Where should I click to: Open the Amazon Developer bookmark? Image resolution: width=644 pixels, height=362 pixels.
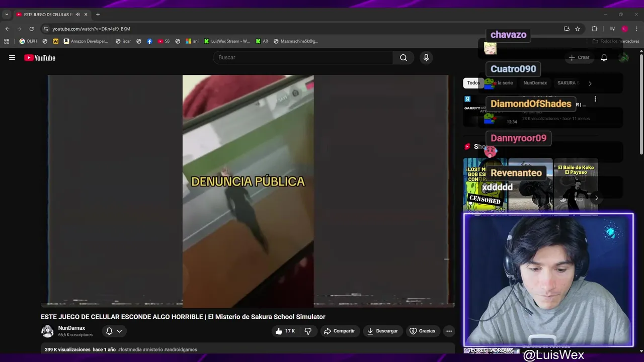(x=86, y=41)
